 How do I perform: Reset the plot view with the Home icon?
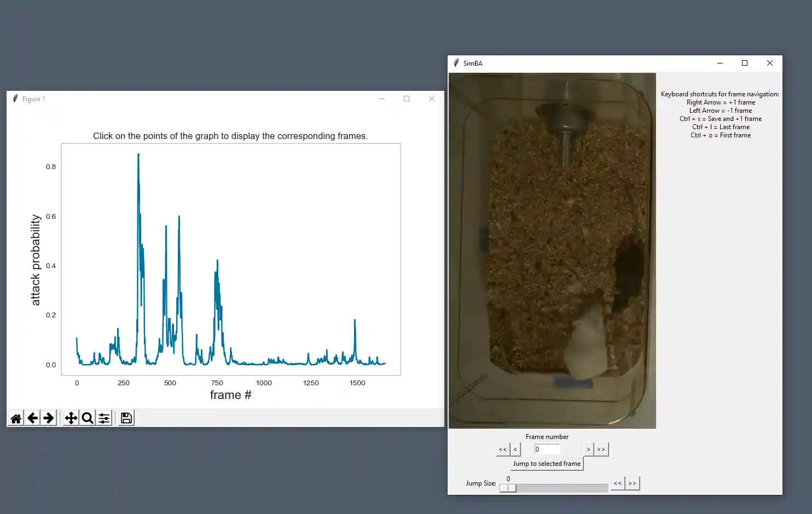(16, 418)
